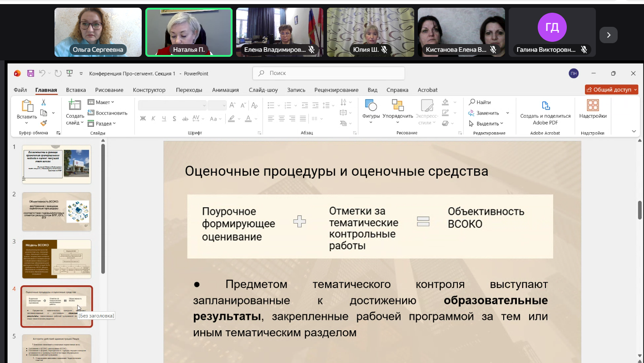Select slide 3 thumbnail Модель ВСОКО
Screen dimensions: 644x363
pos(57,259)
